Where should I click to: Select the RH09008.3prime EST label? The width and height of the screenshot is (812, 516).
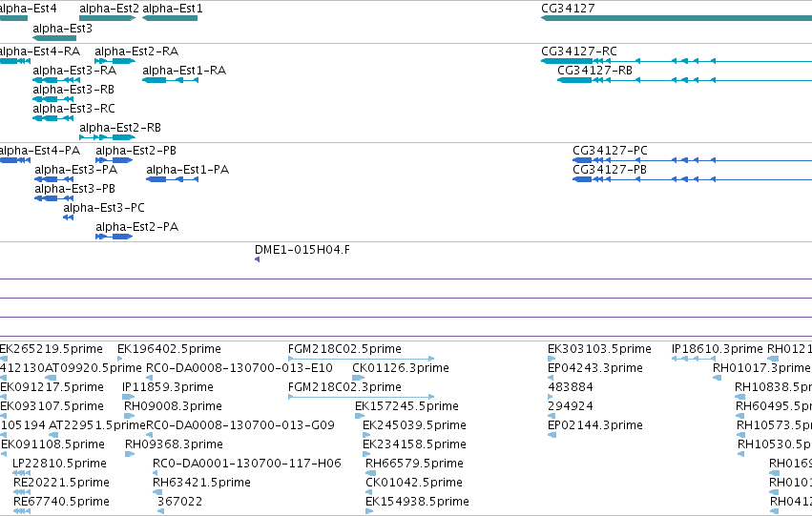[x=173, y=406]
